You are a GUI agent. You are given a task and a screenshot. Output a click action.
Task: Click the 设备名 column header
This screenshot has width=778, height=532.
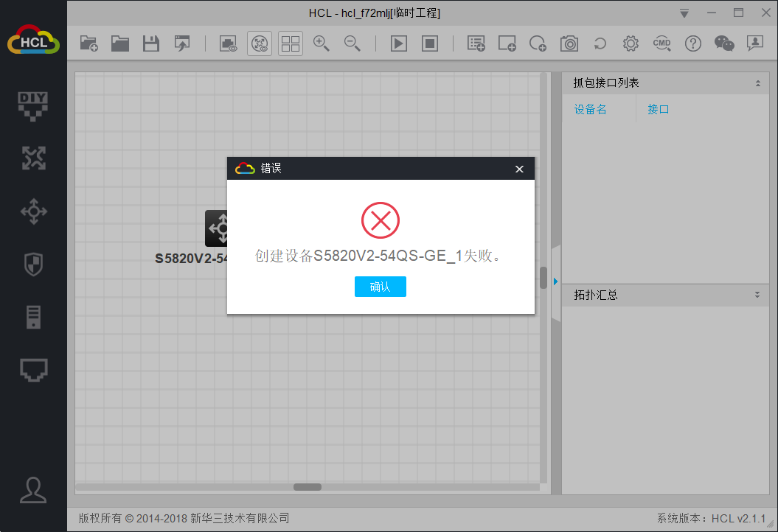click(x=590, y=109)
